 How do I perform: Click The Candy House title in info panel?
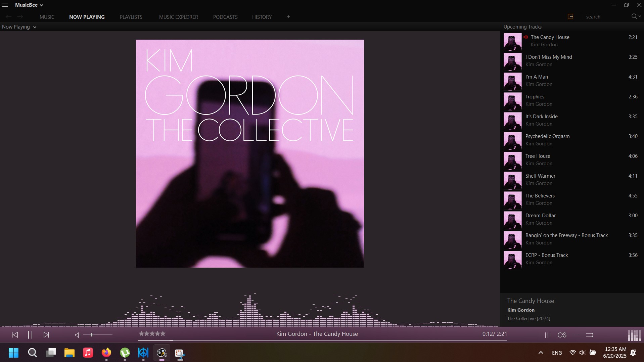pyautogui.click(x=531, y=301)
